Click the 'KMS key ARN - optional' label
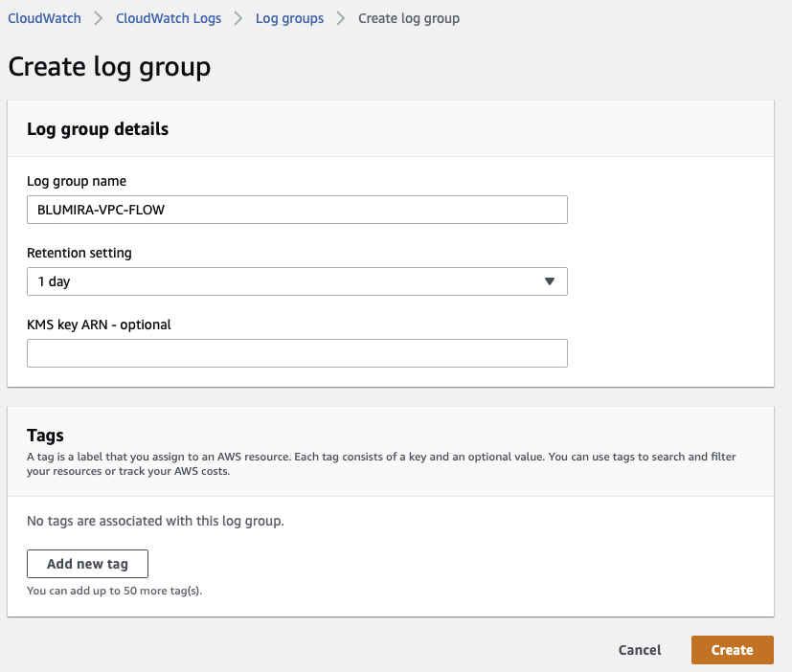792x672 pixels. tap(99, 325)
